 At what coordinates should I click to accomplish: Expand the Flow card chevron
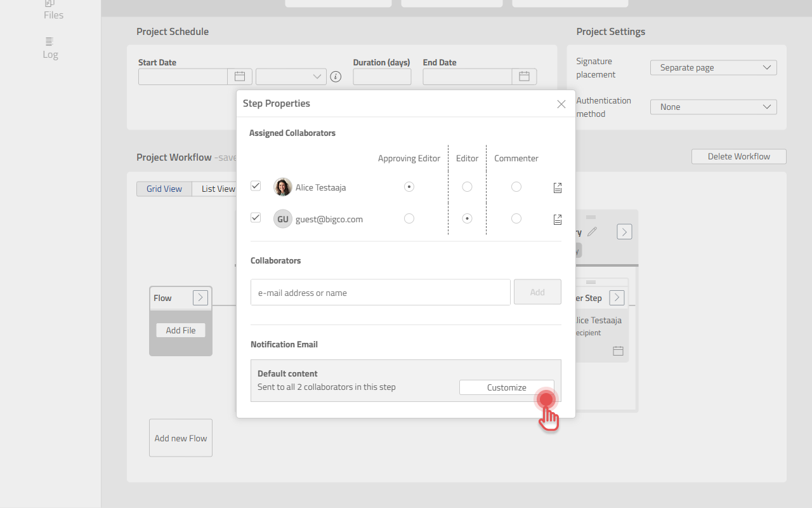200,298
